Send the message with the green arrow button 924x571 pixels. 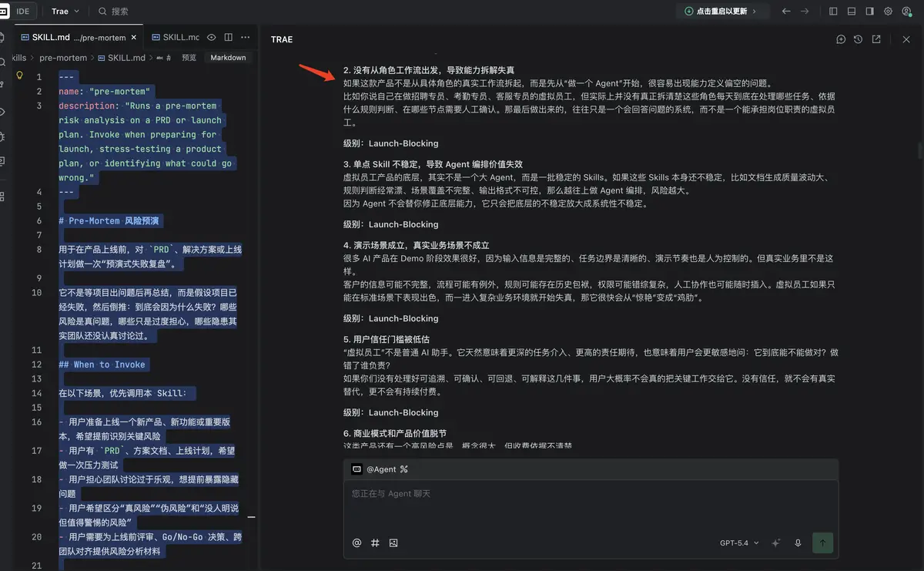822,542
